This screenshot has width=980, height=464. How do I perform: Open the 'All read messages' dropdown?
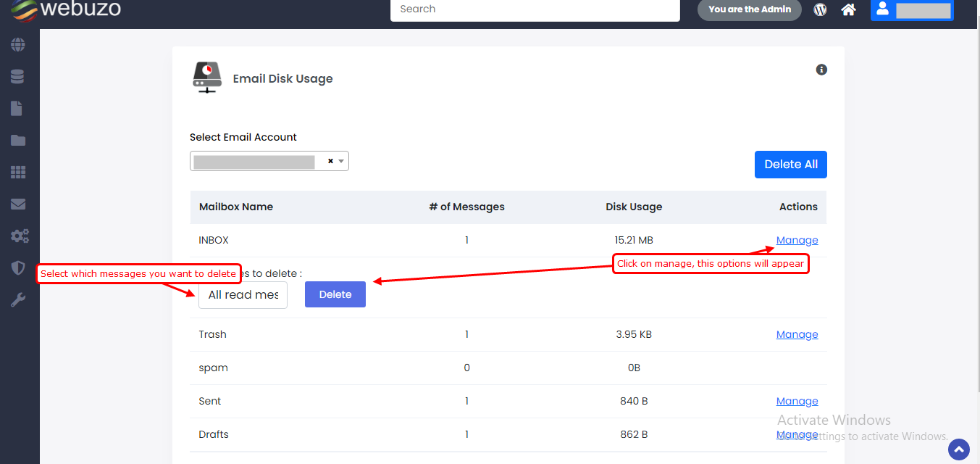coord(243,295)
